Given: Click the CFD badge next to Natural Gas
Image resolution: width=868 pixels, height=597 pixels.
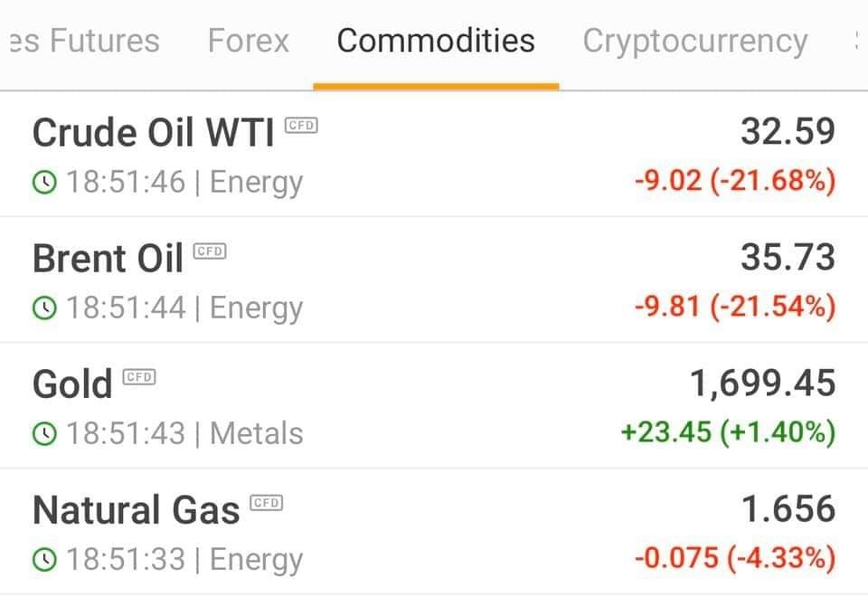Looking at the screenshot, I should [266, 502].
